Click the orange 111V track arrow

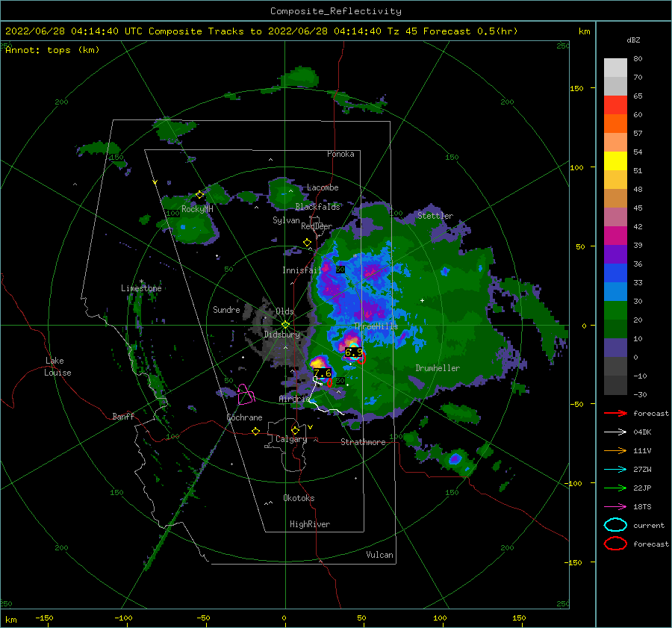coord(615,450)
